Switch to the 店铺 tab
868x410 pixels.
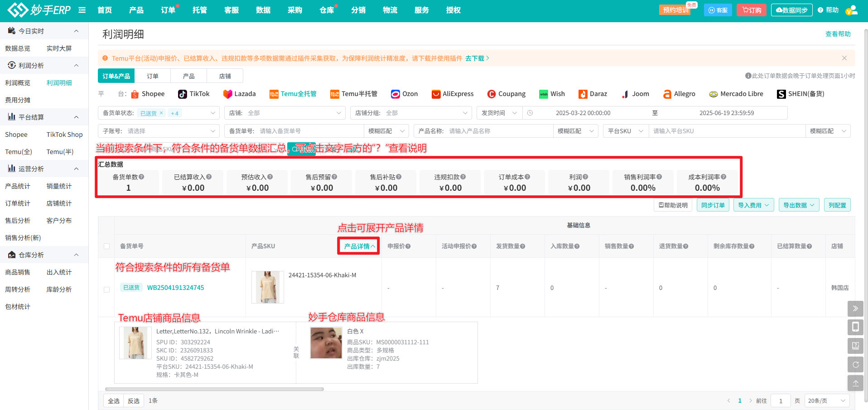pyautogui.click(x=225, y=76)
